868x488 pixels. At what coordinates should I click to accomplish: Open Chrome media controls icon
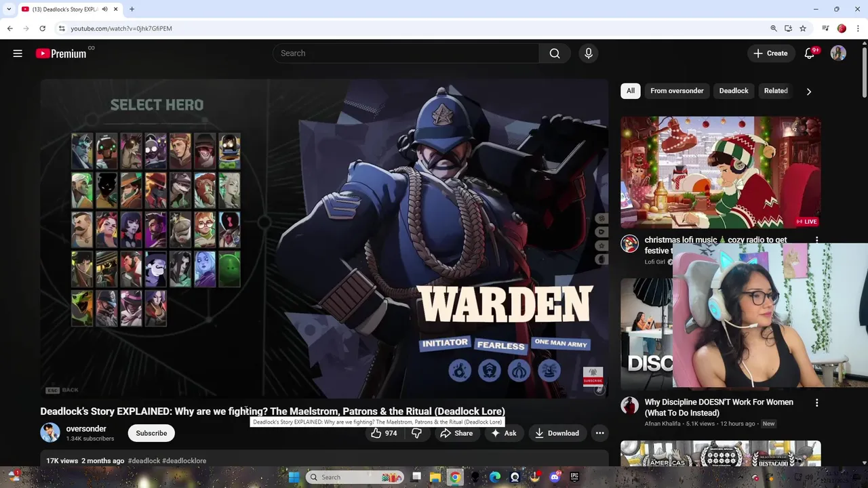(x=825, y=28)
